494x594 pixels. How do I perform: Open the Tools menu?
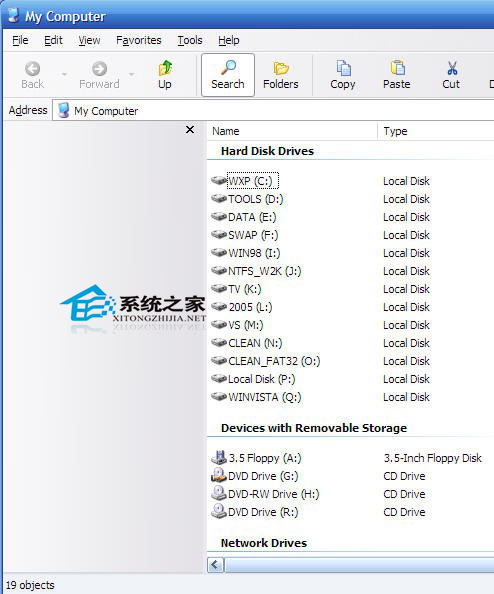coord(190,40)
